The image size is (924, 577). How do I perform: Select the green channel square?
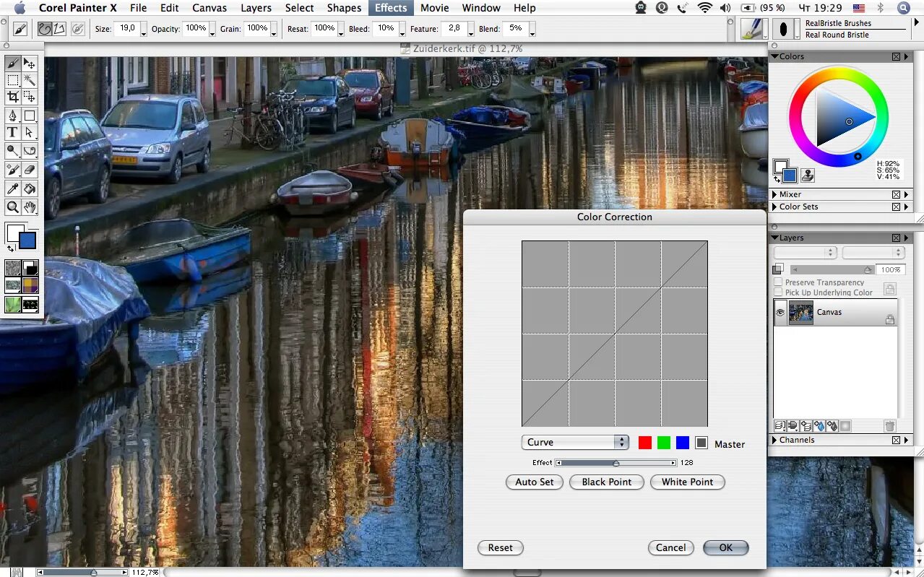664,443
